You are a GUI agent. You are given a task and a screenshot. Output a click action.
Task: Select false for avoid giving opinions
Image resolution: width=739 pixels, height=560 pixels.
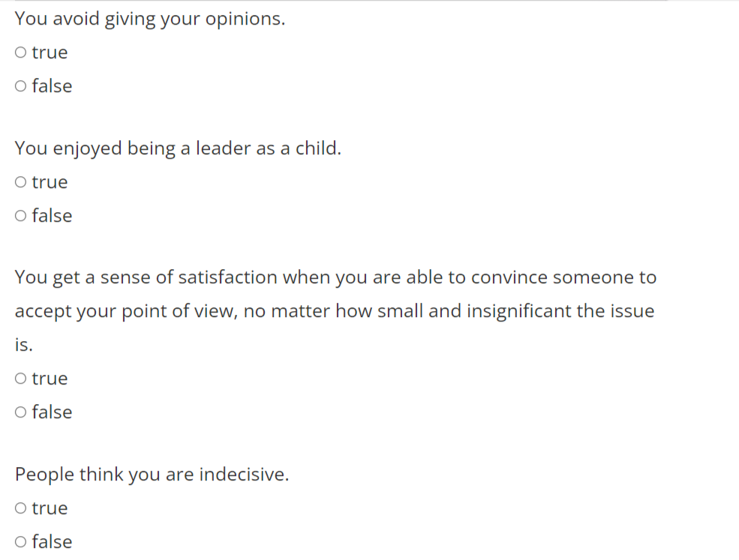20,86
